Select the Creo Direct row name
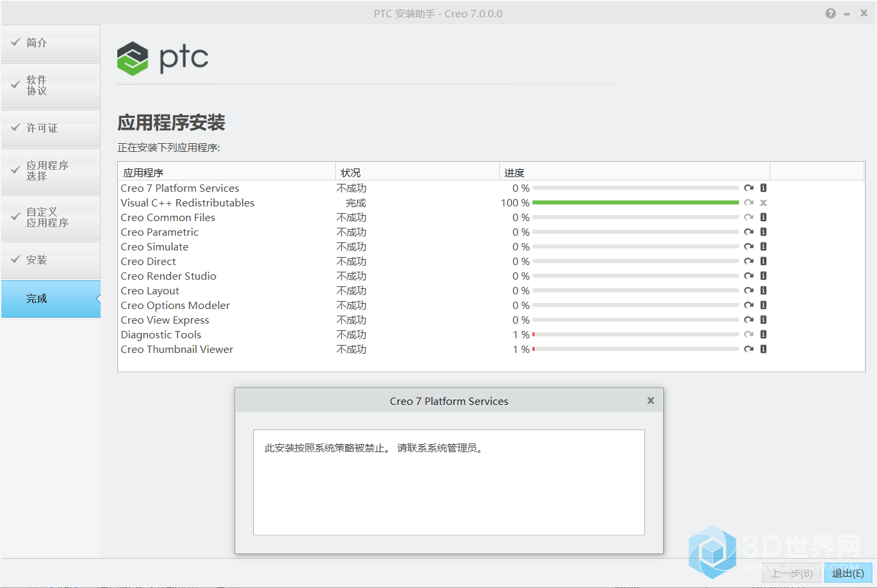 point(149,262)
